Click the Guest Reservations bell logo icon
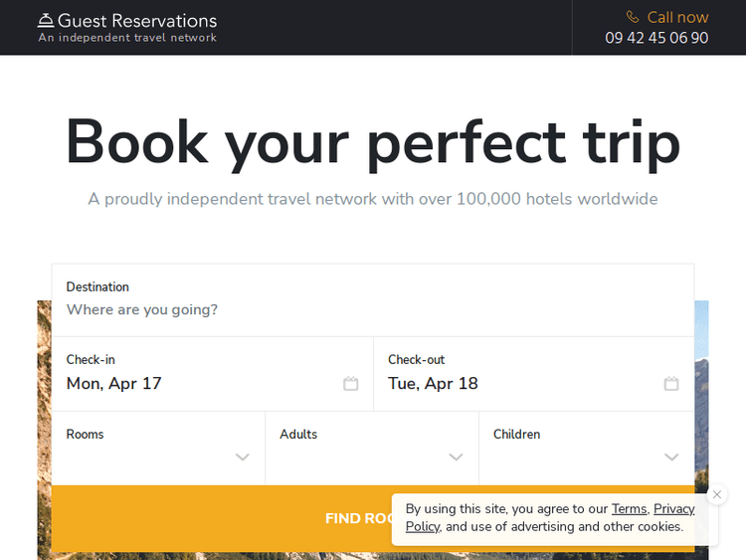The height and width of the screenshot is (560, 746). (46, 20)
